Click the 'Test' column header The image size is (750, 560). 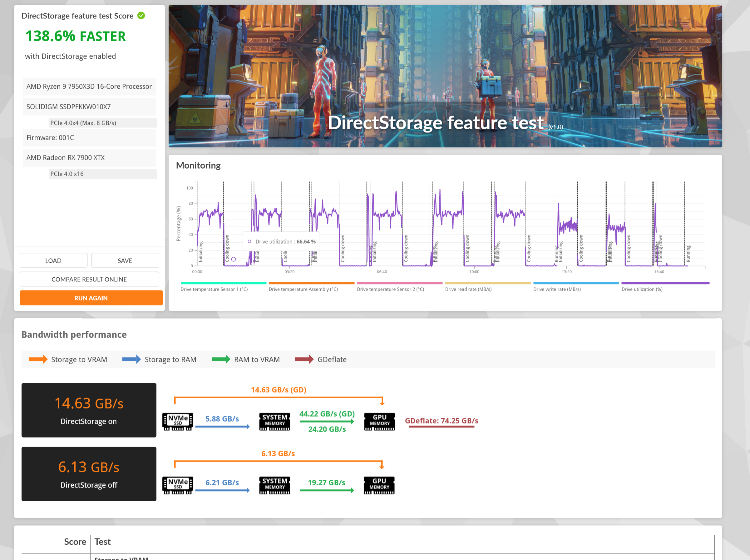point(103,542)
